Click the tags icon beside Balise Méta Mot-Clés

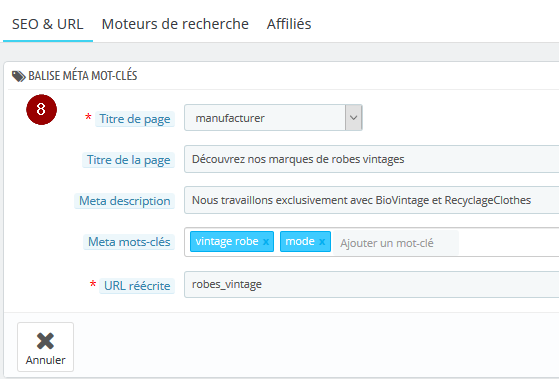click(19, 76)
